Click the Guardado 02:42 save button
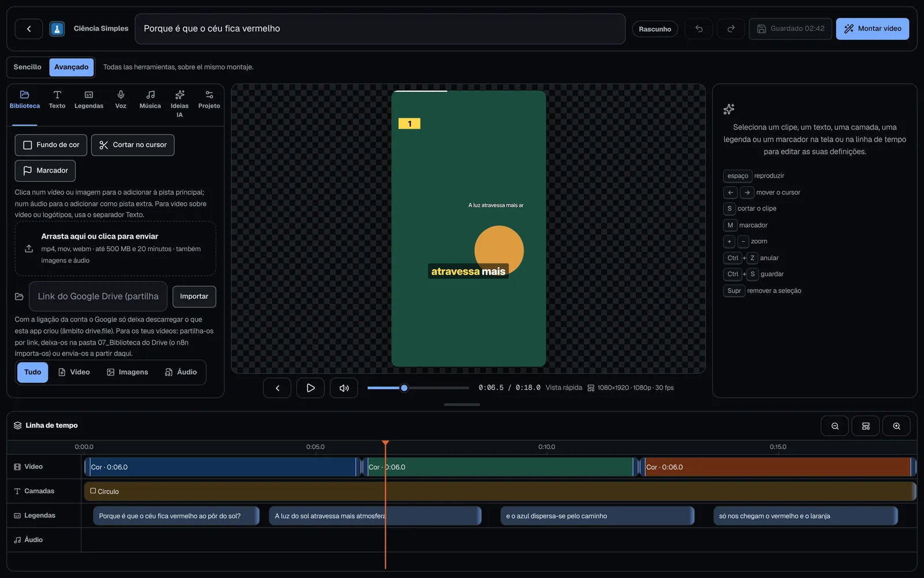 791,29
